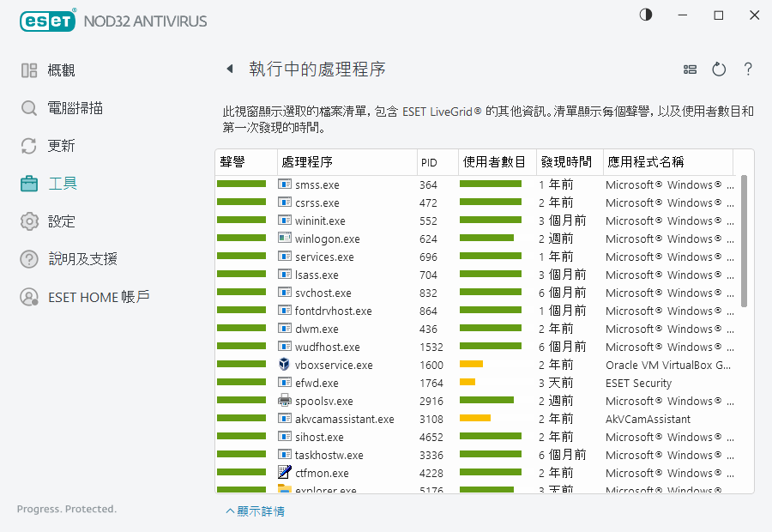Click the vboxservice.exe VirtualBox icon
772x532 pixels.
tap(284, 364)
